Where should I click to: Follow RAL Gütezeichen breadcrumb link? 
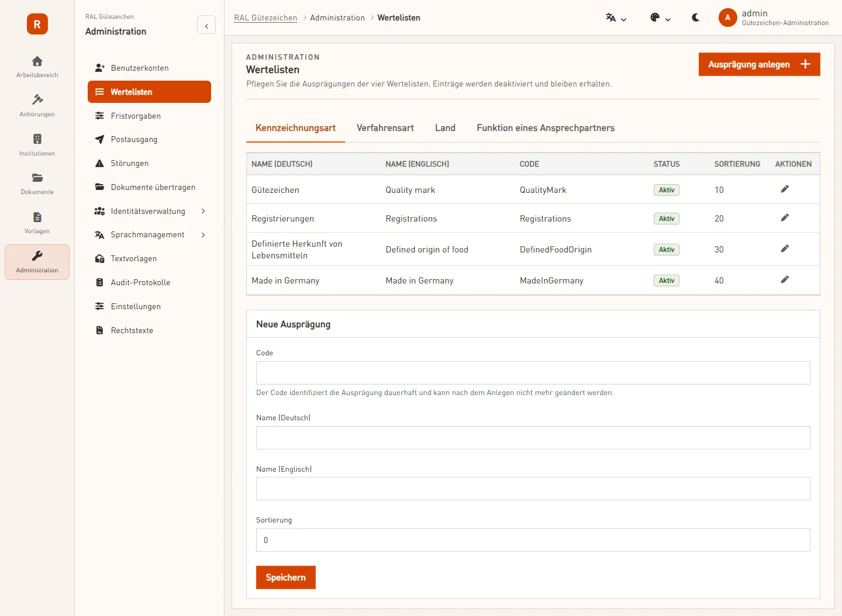click(265, 18)
